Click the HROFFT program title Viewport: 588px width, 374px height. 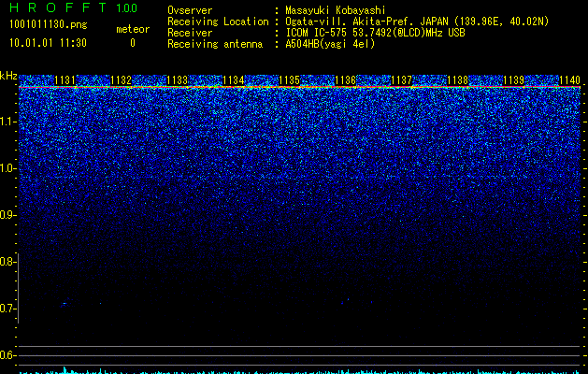[58, 7]
